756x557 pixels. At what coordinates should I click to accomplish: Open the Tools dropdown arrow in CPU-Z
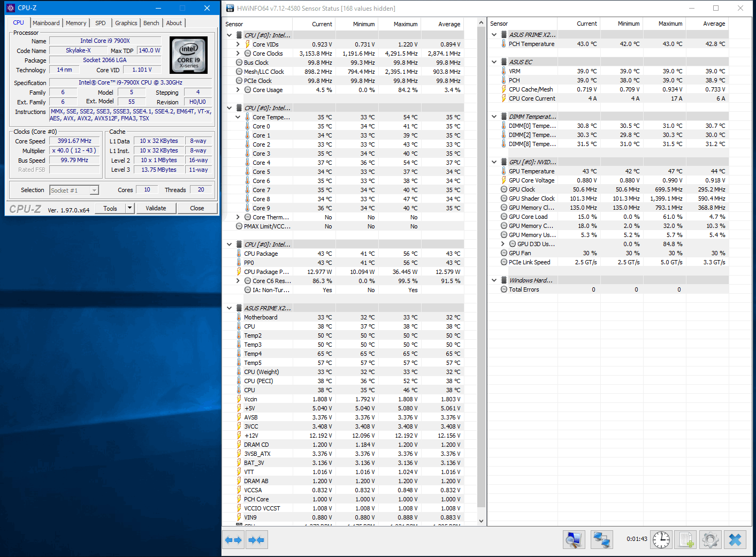pyautogui.click(x=129, y=208)
